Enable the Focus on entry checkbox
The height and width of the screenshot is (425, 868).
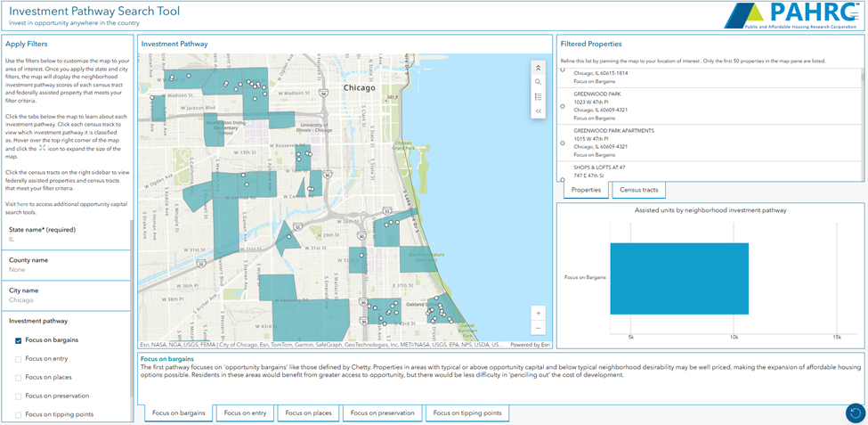click(19, 359)
